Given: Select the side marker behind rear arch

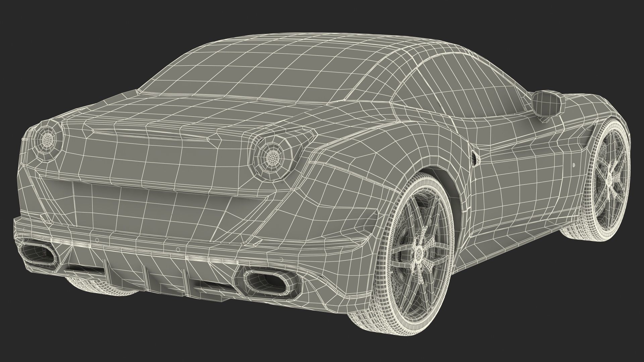Looking at the screenshot, I should [x=475, y=158].
